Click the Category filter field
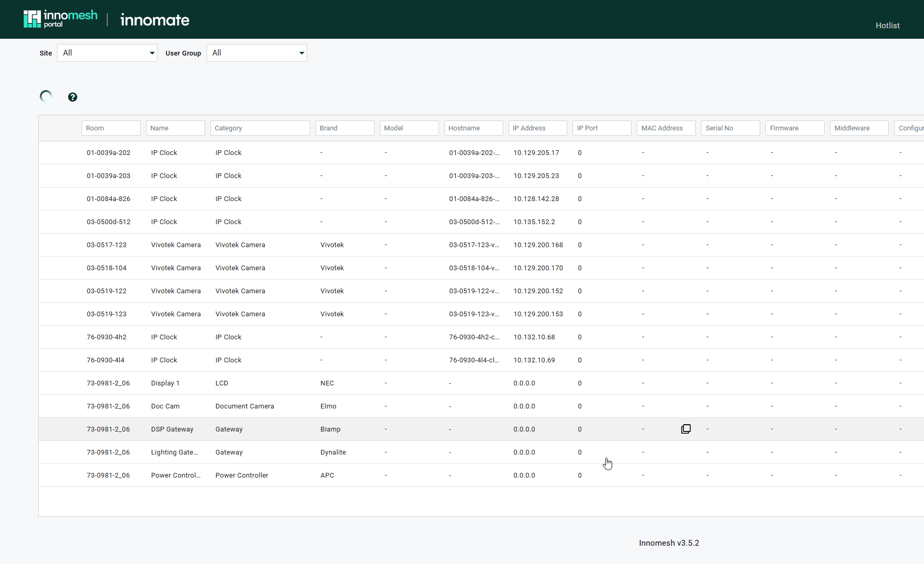The image size is (924, 564). pyautogui.click(x=260, y=128)
